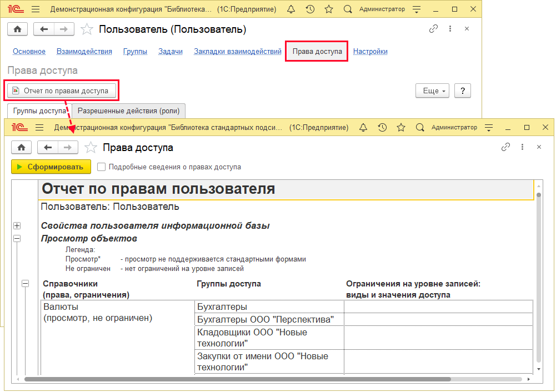Open help question mark button
556x392 pixels.
click(x=462, y=91)
